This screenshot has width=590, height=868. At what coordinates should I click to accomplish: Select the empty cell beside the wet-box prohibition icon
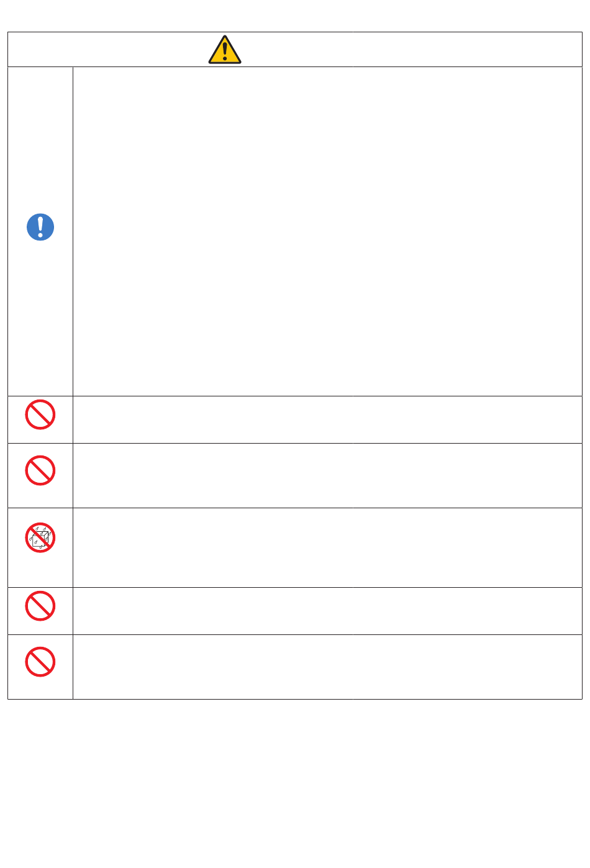[327, 547]
